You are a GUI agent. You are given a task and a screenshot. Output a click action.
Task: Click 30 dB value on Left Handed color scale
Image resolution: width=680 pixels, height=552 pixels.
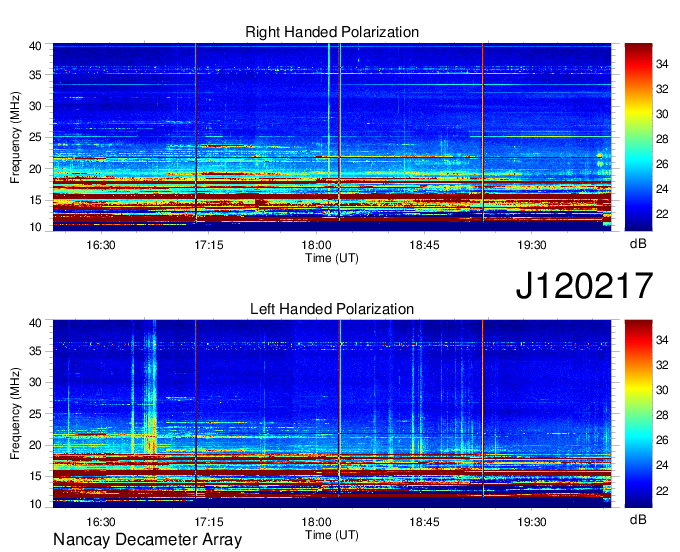662,390
